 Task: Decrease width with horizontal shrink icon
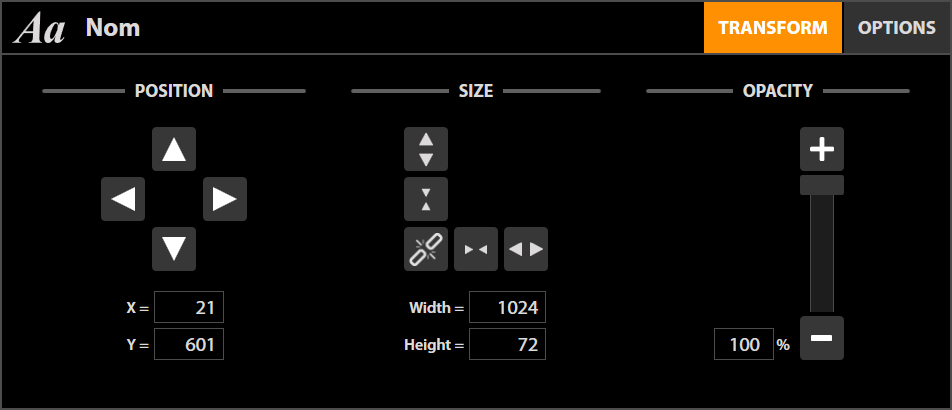pyautogui.click(x=476, y=249)
